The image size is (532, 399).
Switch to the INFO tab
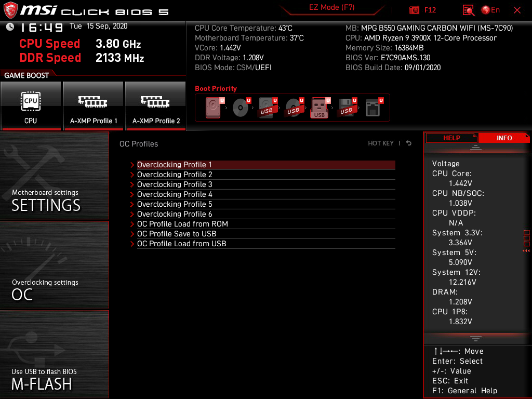tap(504, 138)
